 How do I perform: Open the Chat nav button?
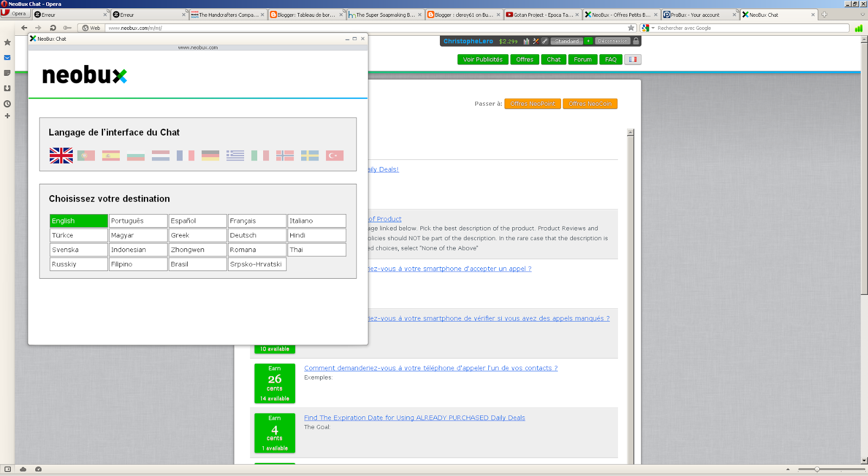point(554,60)
